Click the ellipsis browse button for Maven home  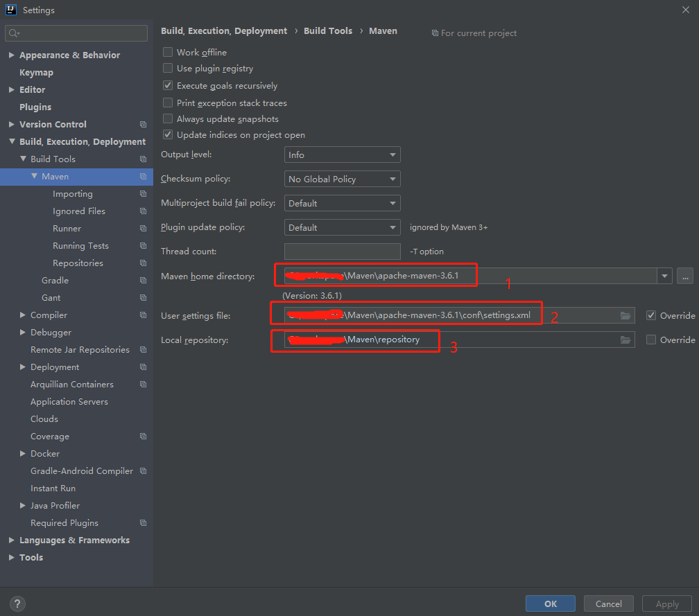pos(685,276)
